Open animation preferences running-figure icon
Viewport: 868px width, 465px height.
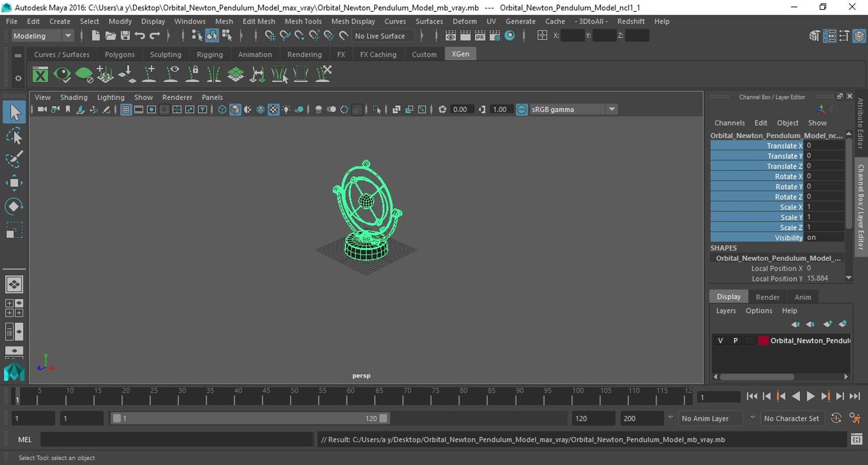pyautogui.click(x=855, y=418)
